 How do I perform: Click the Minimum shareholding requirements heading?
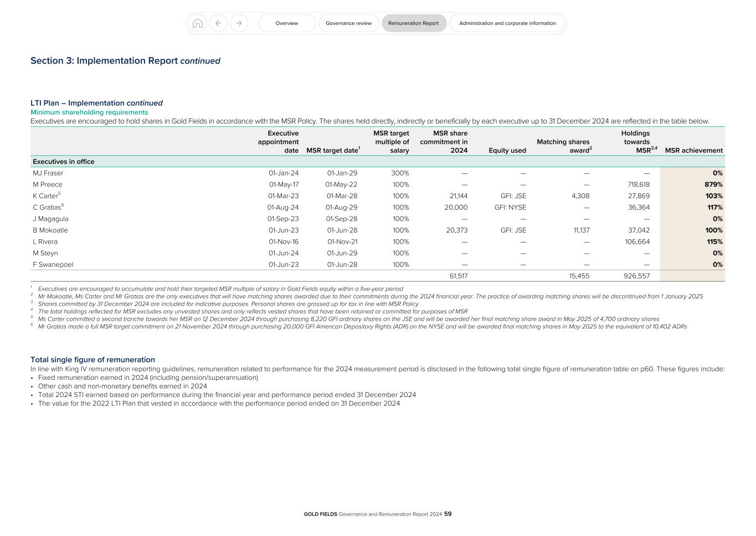89,112
